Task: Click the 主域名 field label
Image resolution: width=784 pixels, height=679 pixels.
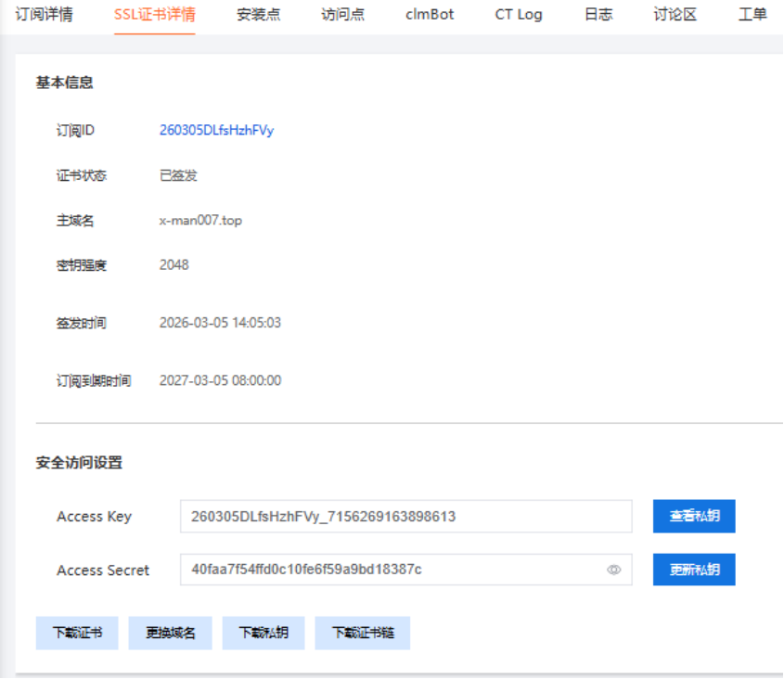Action: point(75,221)
